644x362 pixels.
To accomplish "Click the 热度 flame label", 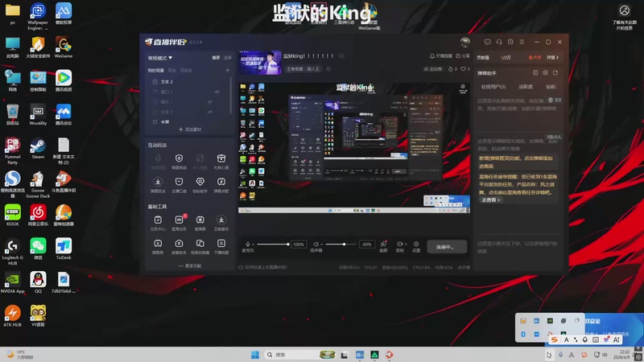I will click(x=535, y=57).
